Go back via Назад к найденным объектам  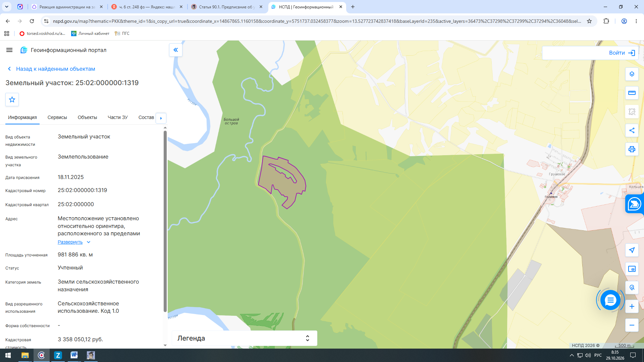pyautogui.click(x=52, y=69)
